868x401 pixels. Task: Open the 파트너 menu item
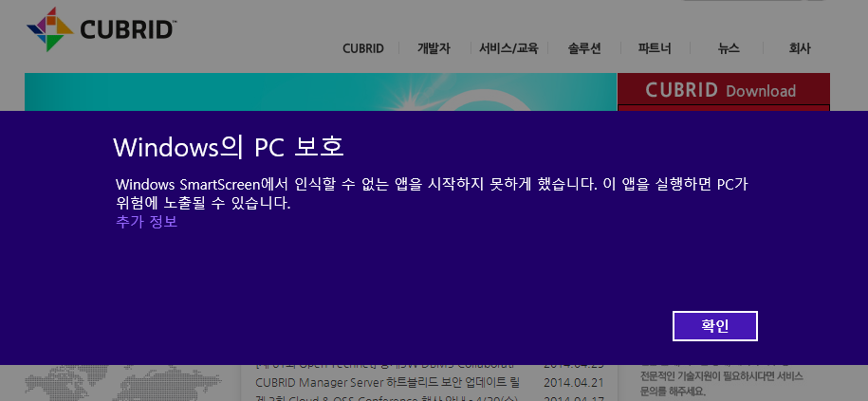pos(655,48)
